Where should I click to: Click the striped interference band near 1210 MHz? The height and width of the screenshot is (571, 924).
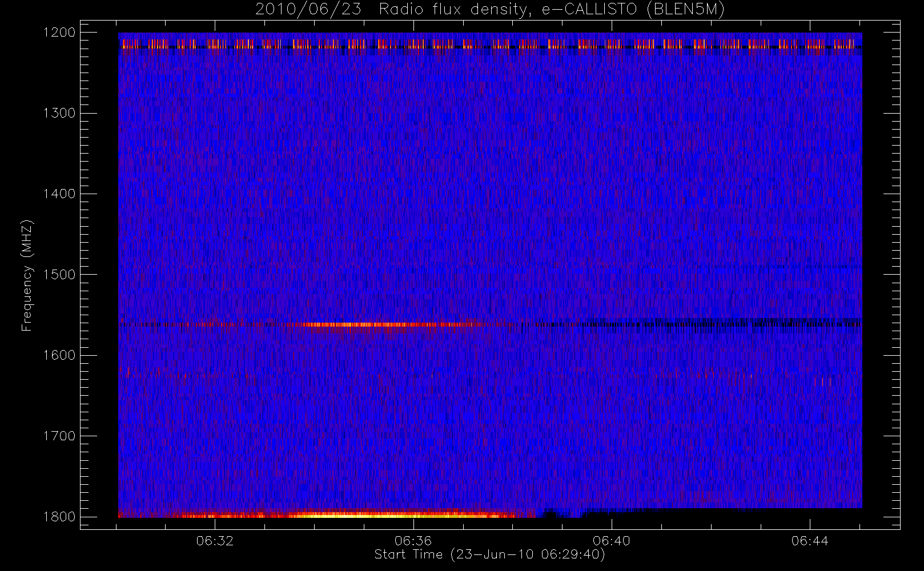click(x=490, y=43)
